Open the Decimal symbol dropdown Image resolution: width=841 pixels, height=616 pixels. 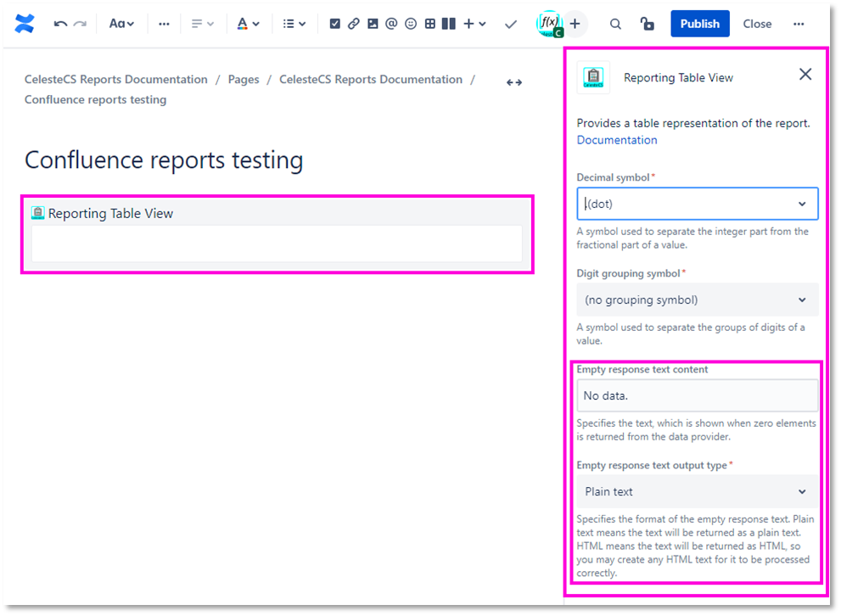click(698, 204)
